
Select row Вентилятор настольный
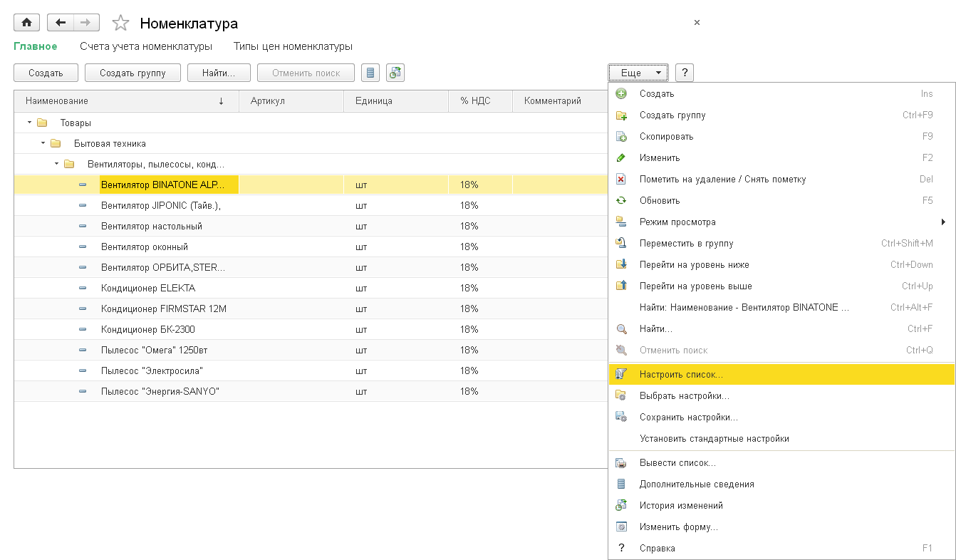pos(311,226)
